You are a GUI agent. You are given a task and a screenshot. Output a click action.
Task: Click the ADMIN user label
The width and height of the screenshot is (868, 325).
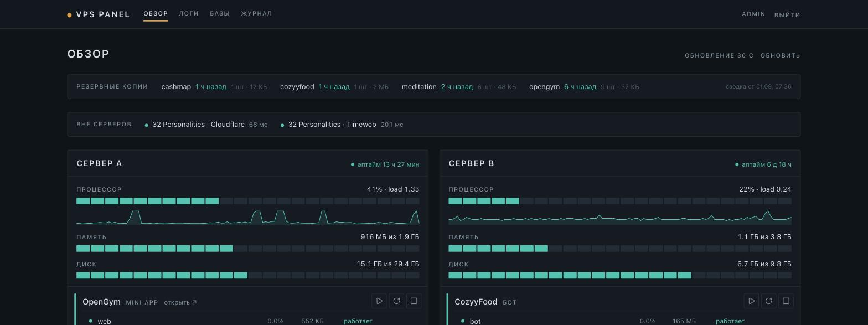pyautogui.click(x=753, y=14)
